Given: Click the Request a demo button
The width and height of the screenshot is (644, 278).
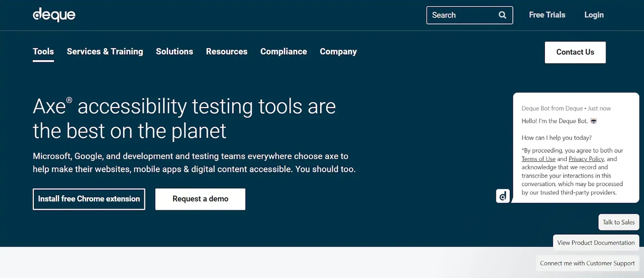Looking at the screenshot, I should pos(200,199).
